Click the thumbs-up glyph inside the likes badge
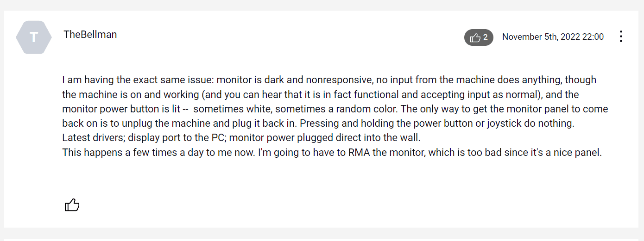Screen dimensions: 644x241 [474, 37]
